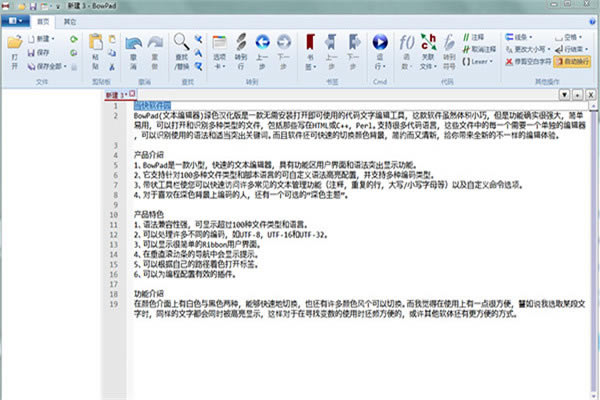Image resolution: width=600 pixels, height=400 pixels.
Task: Open 查找/替换 with the magnifier icon
Action: 181,51
